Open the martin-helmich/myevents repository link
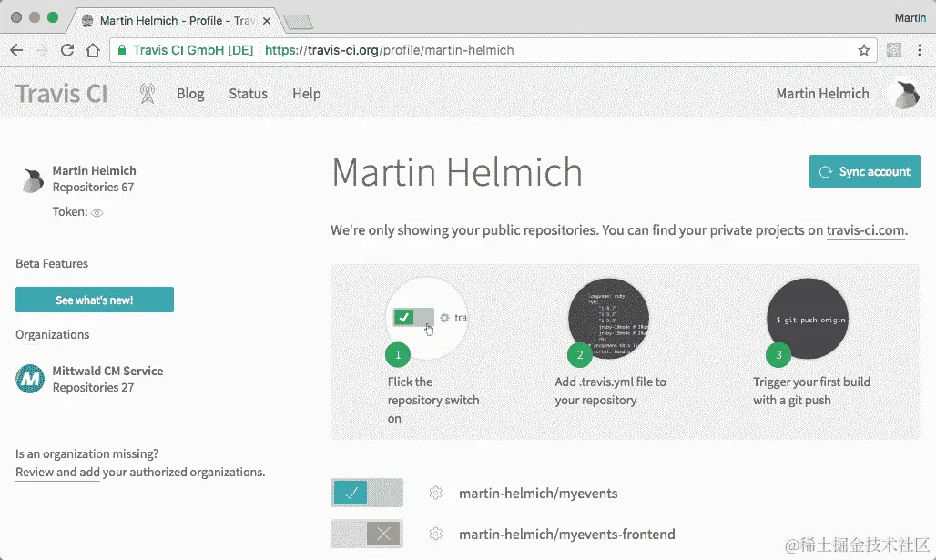The width and height of the screenshot is (936, 560). pos(538,494)
